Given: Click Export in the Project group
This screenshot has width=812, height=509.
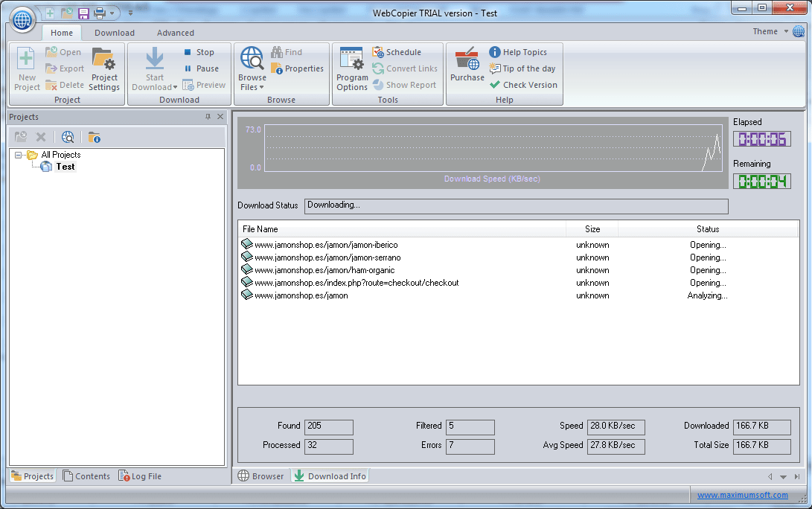Looking at the screenshot, I should [x=64, y=68].
